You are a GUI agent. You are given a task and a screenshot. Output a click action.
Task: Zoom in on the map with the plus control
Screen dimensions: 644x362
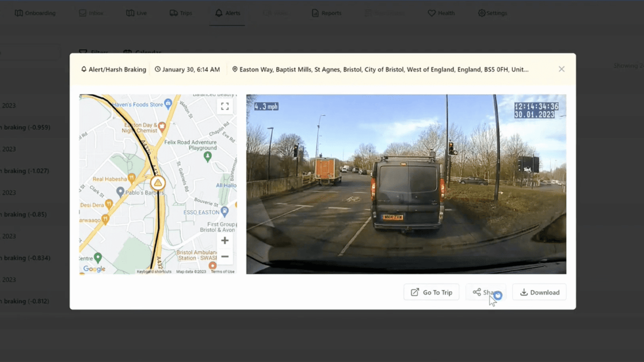(225, 240)
